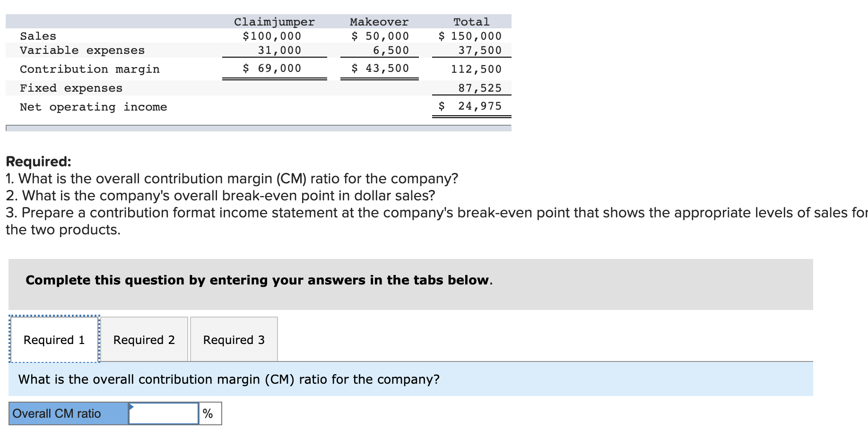Select the Required 1 tab
Viewport: 868px width, 430px height.
click(x=53, y=339)
